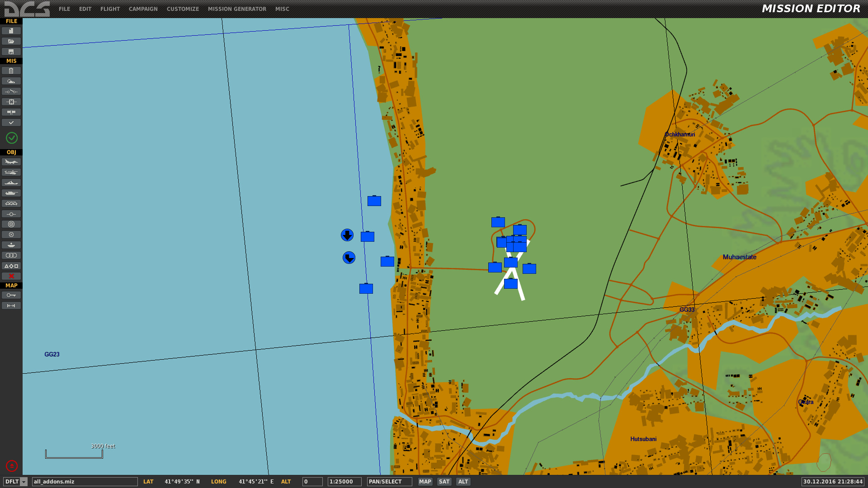Click the green fly mission checkmark
Viewport: 868px width, 488px height.
pyautogui.click(x=12, y=138)
